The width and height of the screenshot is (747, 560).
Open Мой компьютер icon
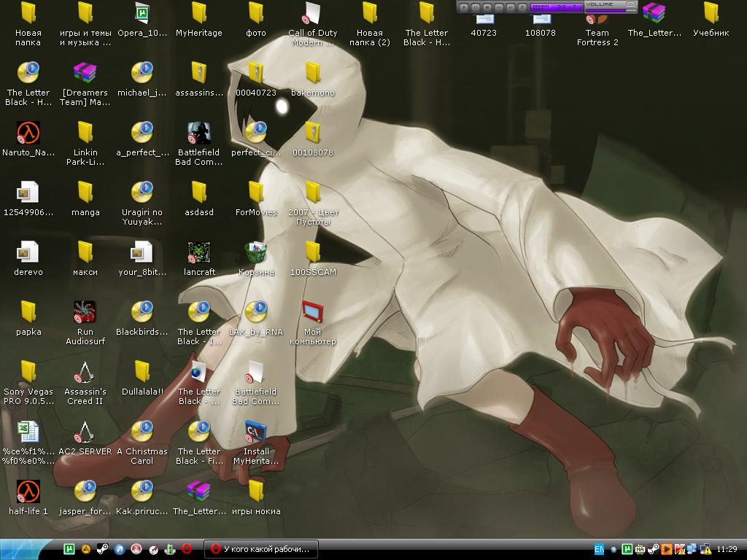tap(312, 313)
